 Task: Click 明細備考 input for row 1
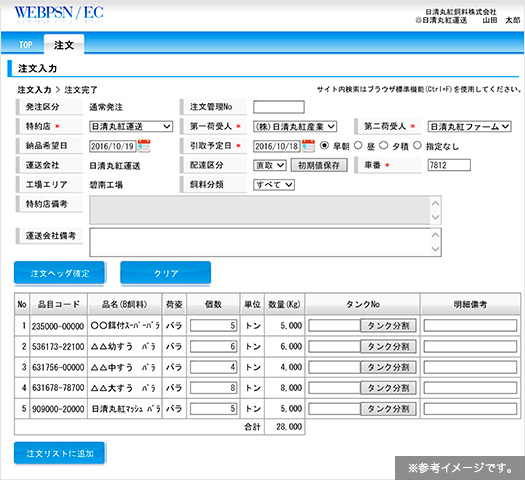(470, 326)
